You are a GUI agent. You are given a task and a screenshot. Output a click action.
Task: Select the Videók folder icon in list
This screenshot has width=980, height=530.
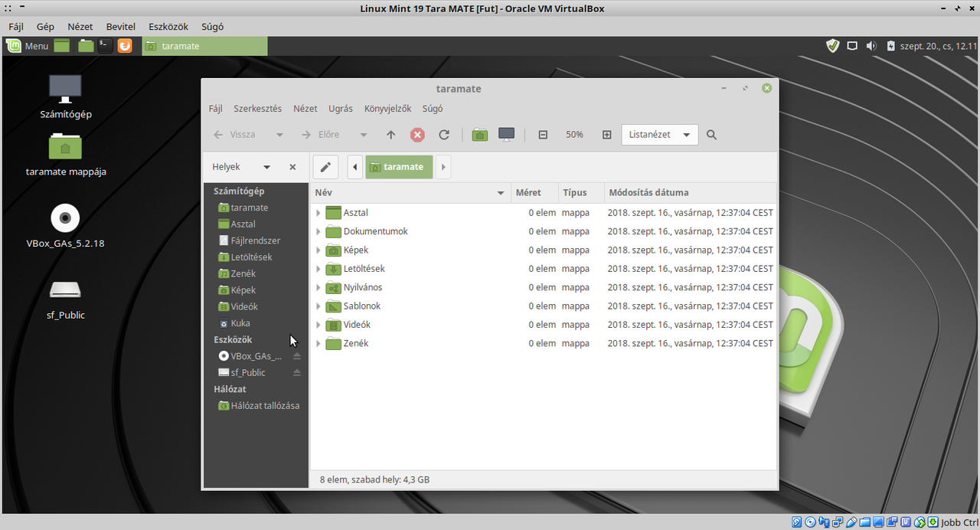point(333,325)
